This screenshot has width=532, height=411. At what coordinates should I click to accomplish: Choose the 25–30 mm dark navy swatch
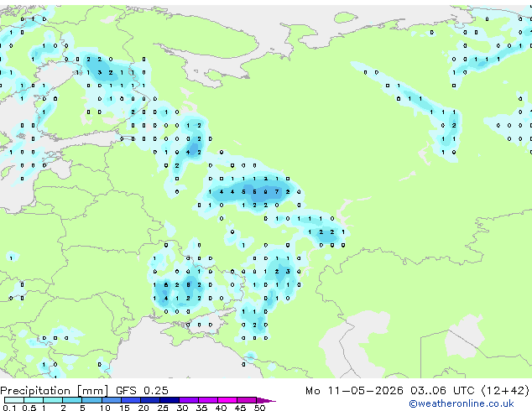169,400
